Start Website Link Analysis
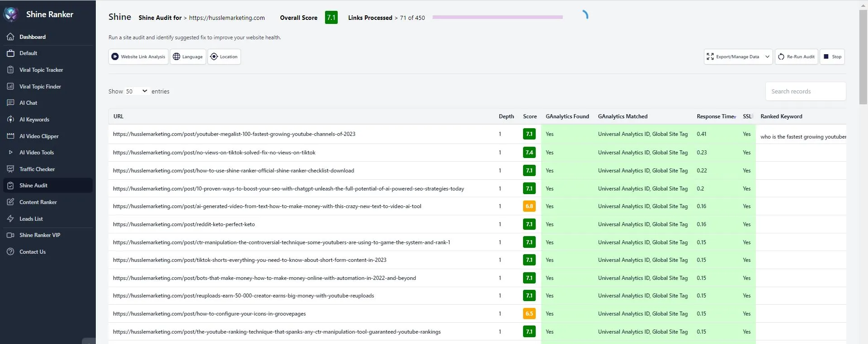868x344 pixels. pos(138,57)
